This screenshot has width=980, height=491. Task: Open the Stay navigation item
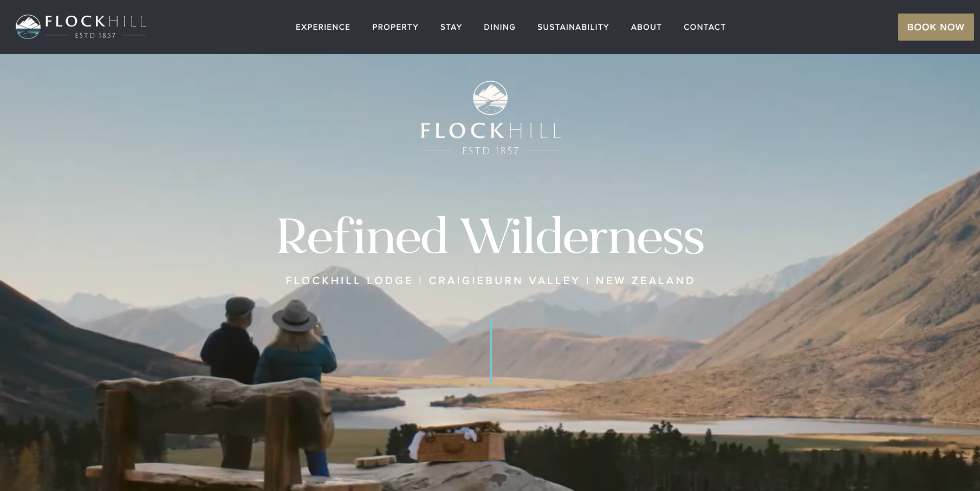point(451,27)
